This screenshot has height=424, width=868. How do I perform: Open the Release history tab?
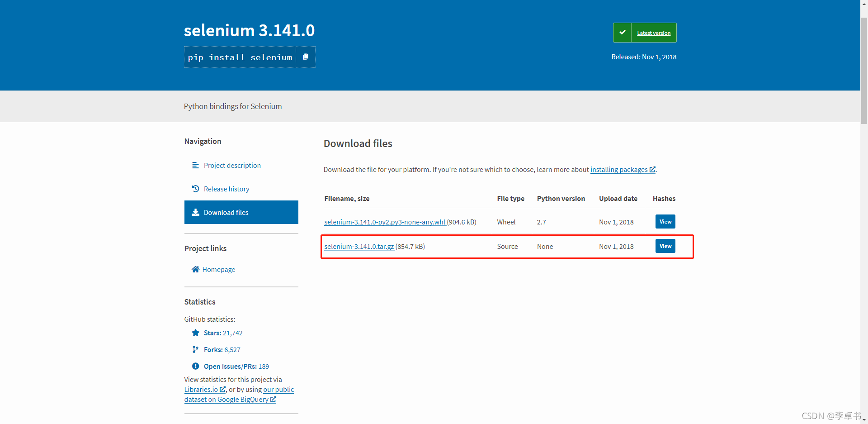tap(241, 189)
